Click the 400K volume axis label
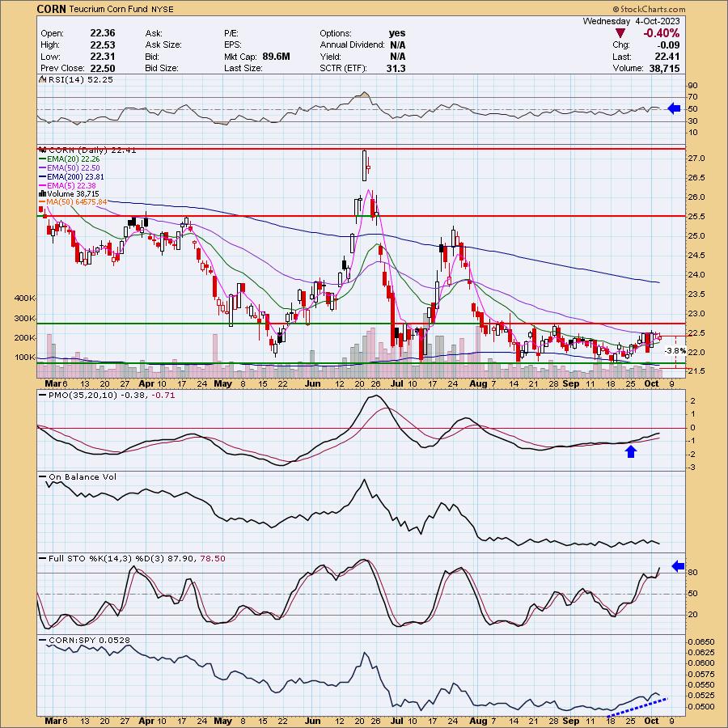 25,298
